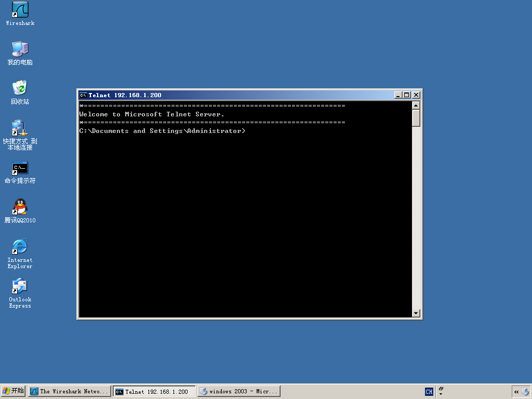Switch to The Wireshark Network taskbar button
The height and width of the screenshot is (399, 532).
click(x=70, y=391)
